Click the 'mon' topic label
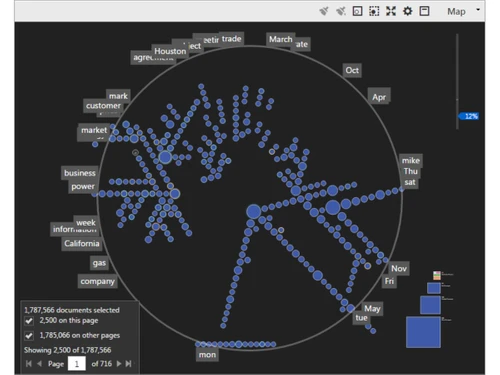Screen dimensions: 500x375 pos(207,355)
